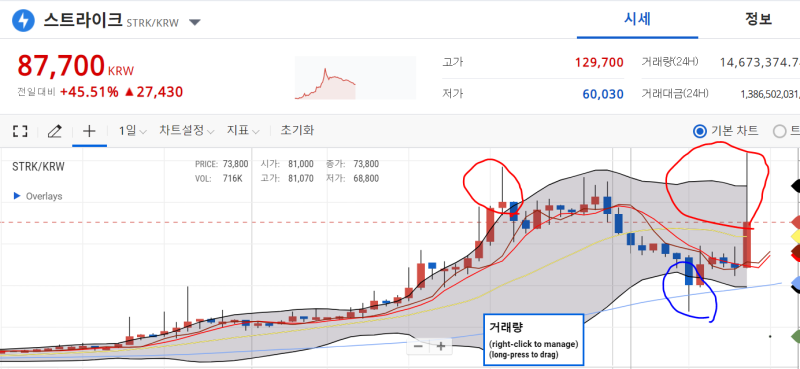Select the second chart type radio button
800x369 pixels.
(780, 132)
